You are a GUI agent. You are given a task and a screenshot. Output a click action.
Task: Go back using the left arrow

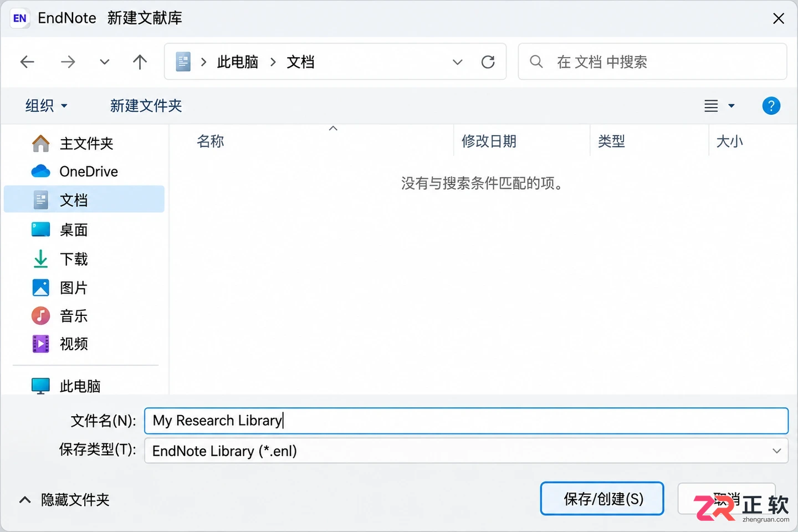coord(27,62)
